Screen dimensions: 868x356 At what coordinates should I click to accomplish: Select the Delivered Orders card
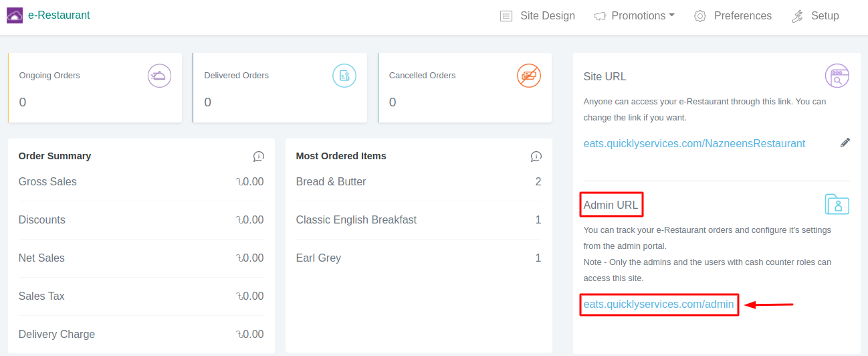(280, 88)
